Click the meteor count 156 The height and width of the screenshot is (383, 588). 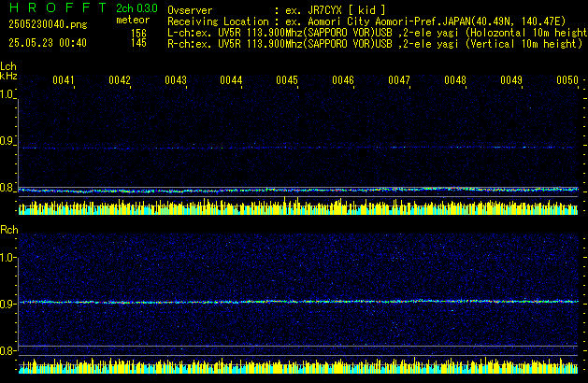[x=138, y=34]
